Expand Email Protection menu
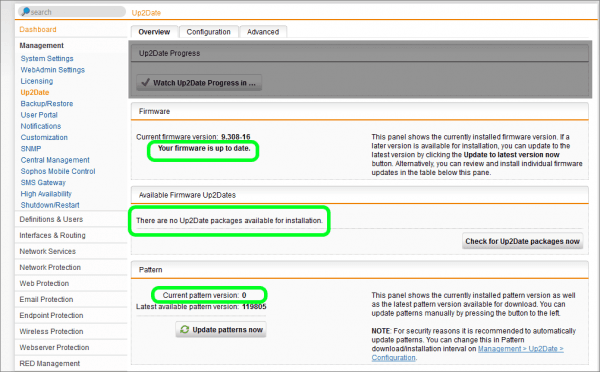This screenshot has width=600, height=372. pos(46,300)
